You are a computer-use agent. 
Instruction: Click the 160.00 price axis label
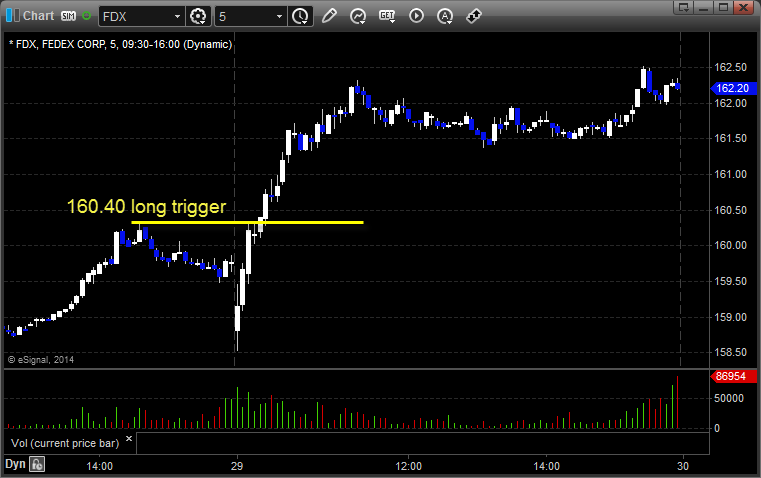tap(730, 246)
